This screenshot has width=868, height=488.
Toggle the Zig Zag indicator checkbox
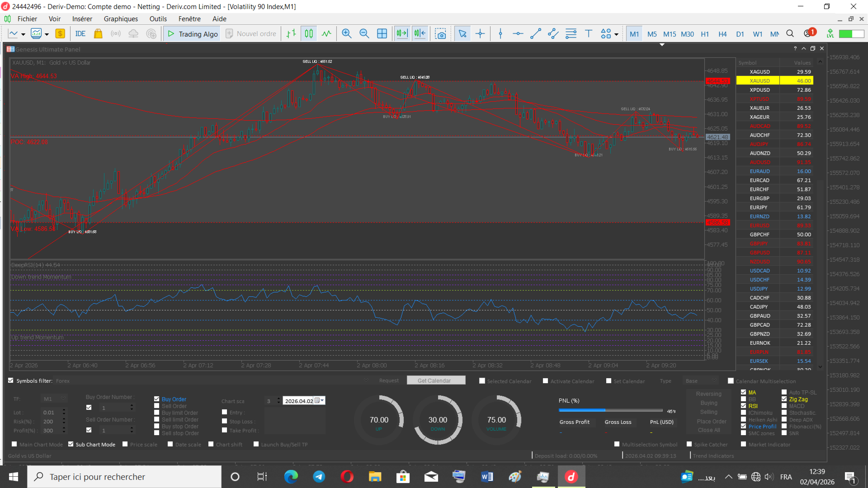click(x=784, y=399)
